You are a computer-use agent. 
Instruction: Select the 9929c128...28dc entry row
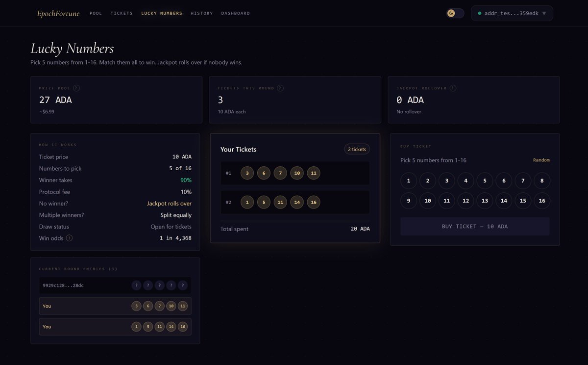(x=115, y=285)
